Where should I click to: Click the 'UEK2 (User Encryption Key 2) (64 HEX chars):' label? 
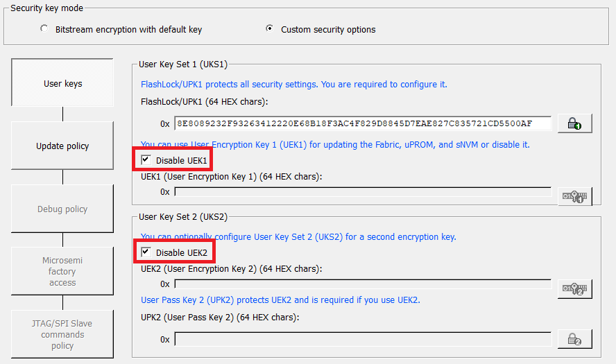232,269
